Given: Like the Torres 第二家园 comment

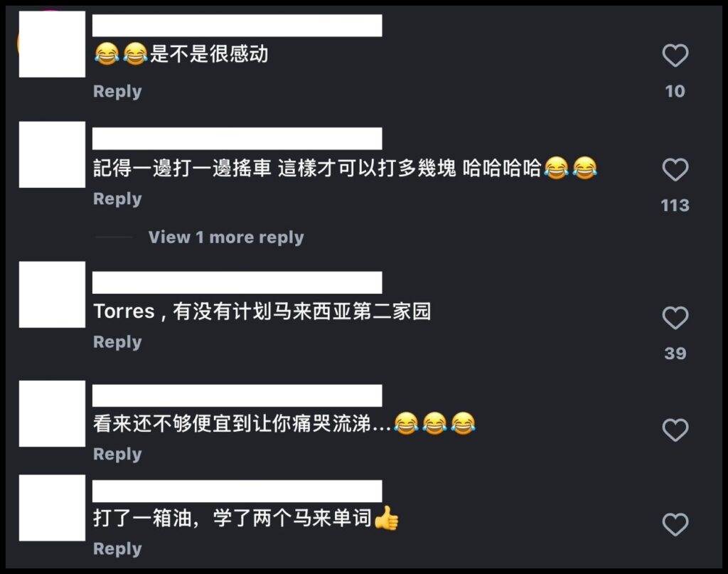Looking at the screenshot, I should click(x=675, y=318).
